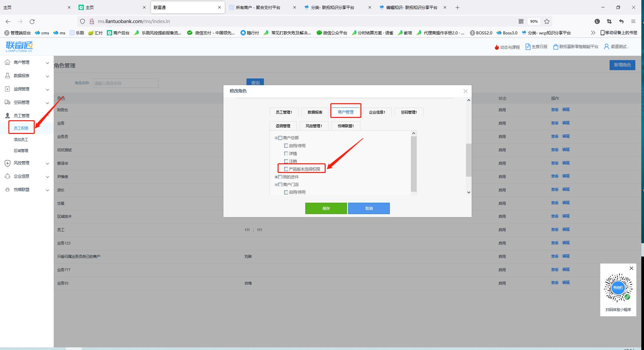Expand 数据报表 sidebar chevron

(47, 76)
